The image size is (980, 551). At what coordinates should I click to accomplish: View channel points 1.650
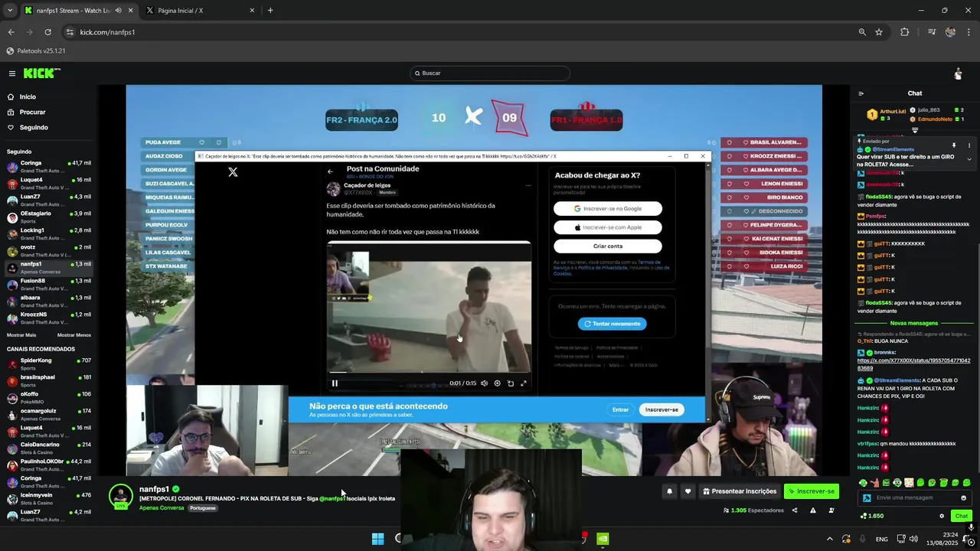tap(871, 516)
